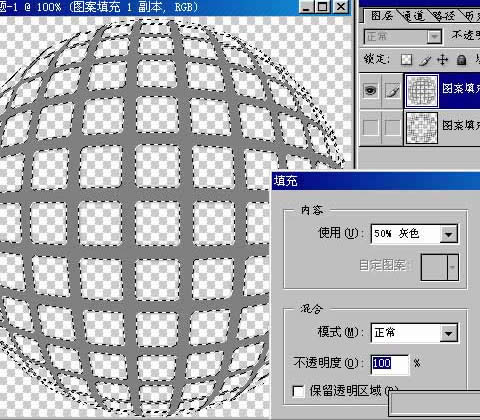The height and width of the screenshot is (420, 480).
Task: Close the document window
Action: tap(340, 6)
